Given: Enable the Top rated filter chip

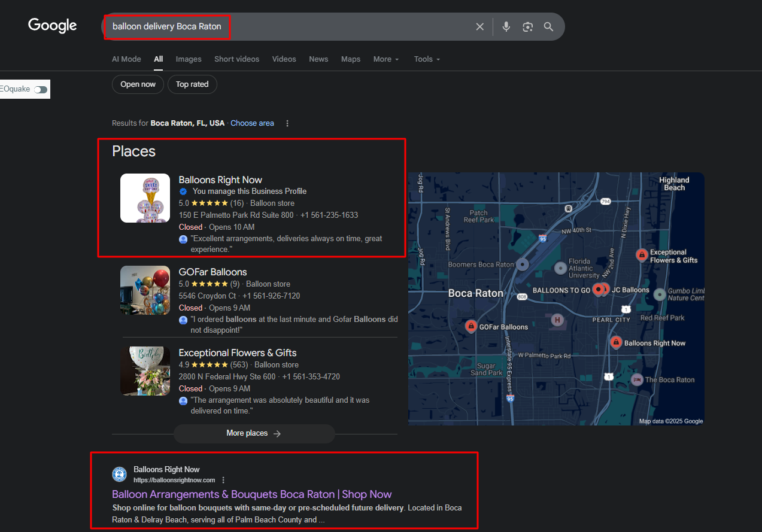Looking at the screenshot, I should coord(192,84).
